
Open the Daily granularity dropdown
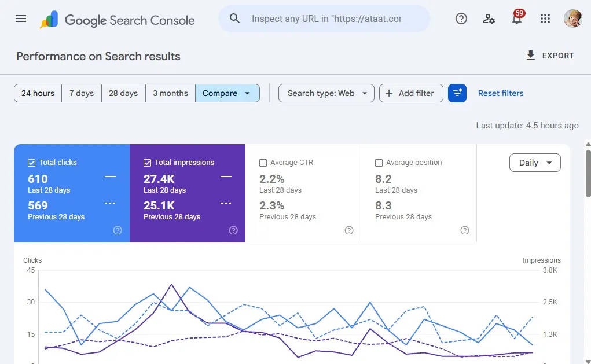[x=535, y=163]
